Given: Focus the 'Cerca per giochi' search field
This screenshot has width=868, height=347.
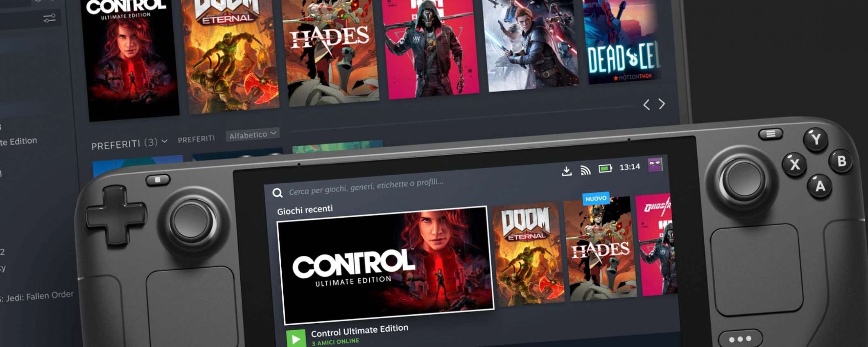Looking at the screenshot, I should pyautogui.click(x=366, y=187).
